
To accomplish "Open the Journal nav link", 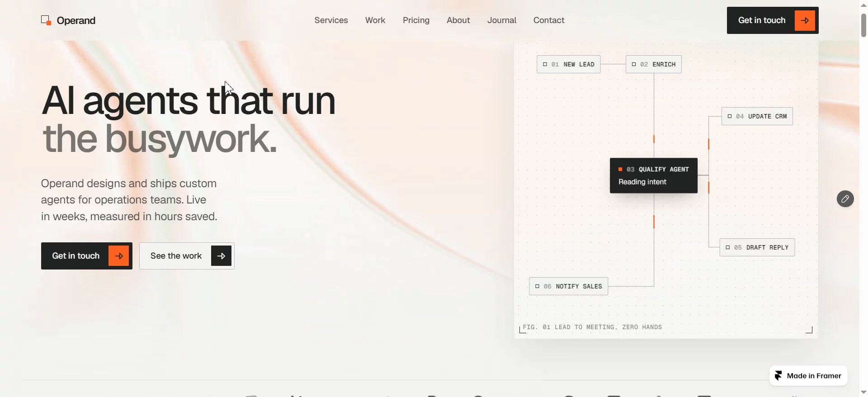I will (502, 20).
